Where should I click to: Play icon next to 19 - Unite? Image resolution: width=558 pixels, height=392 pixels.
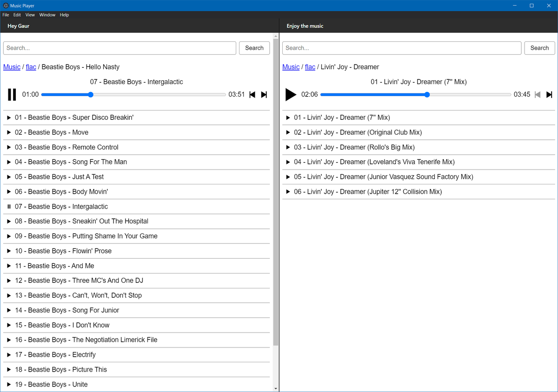(9, 385)
